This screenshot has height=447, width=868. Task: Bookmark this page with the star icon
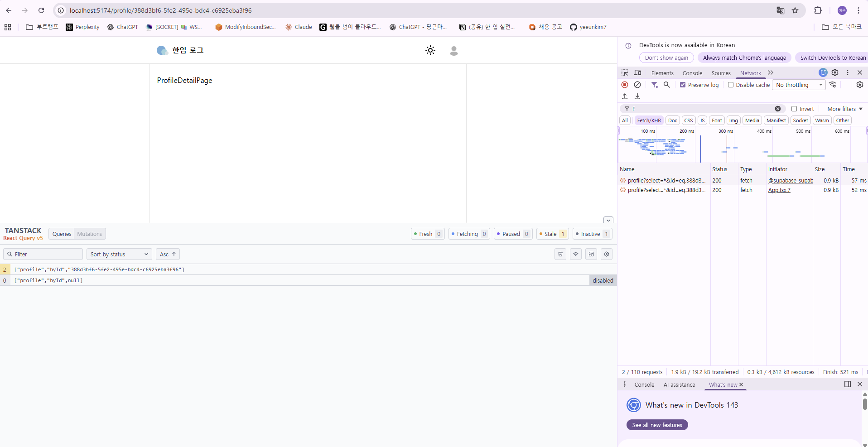pos(795,10)
